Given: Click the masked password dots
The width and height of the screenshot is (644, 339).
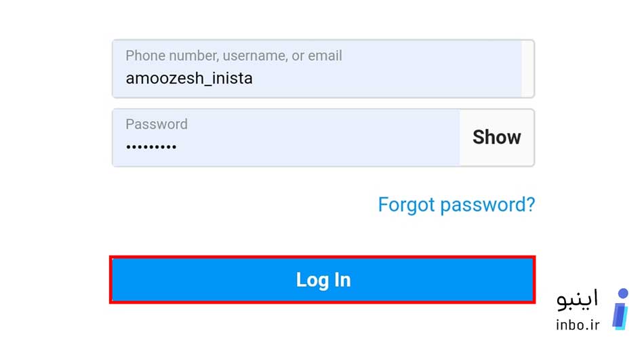Looking at the screenshot, I should coord(151,146).
